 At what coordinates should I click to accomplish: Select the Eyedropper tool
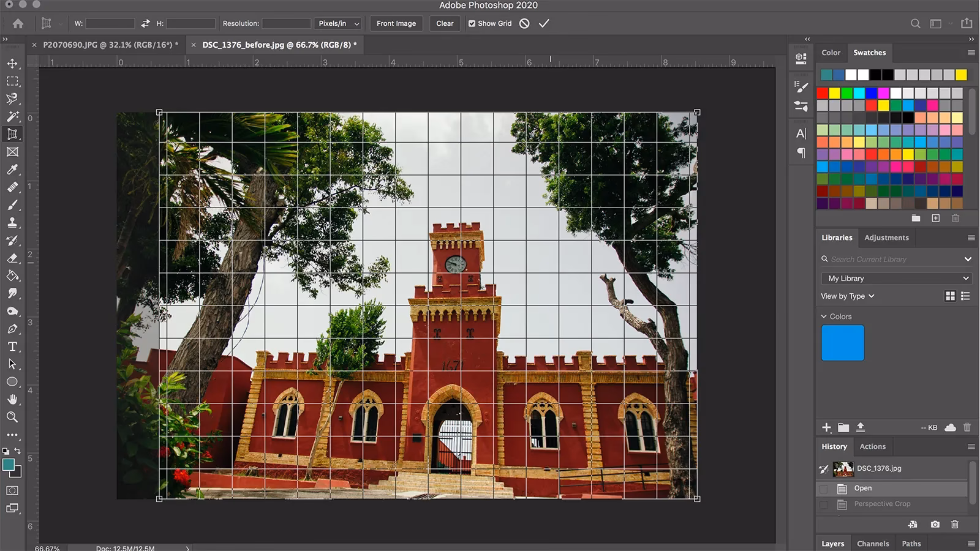click(12, 170)
